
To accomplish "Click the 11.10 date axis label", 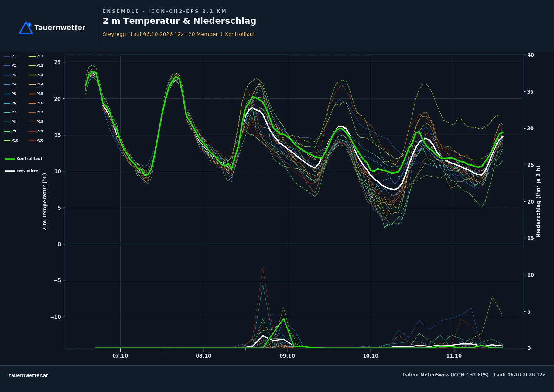I will coord(454,356).
